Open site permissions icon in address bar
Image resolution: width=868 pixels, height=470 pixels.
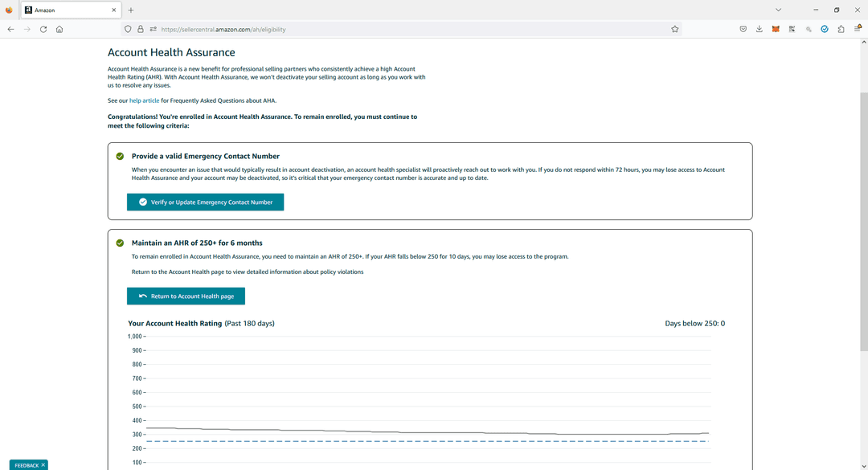[154, 30]
